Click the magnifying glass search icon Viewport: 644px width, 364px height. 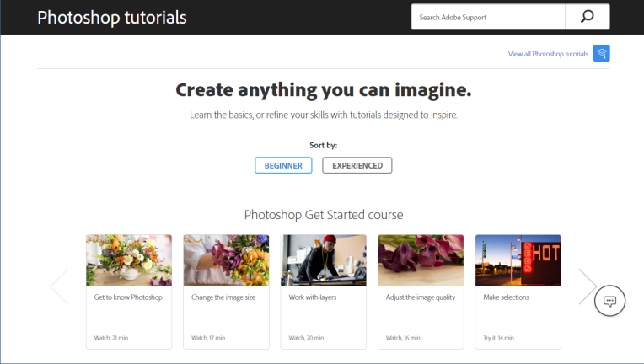point(587,17)
